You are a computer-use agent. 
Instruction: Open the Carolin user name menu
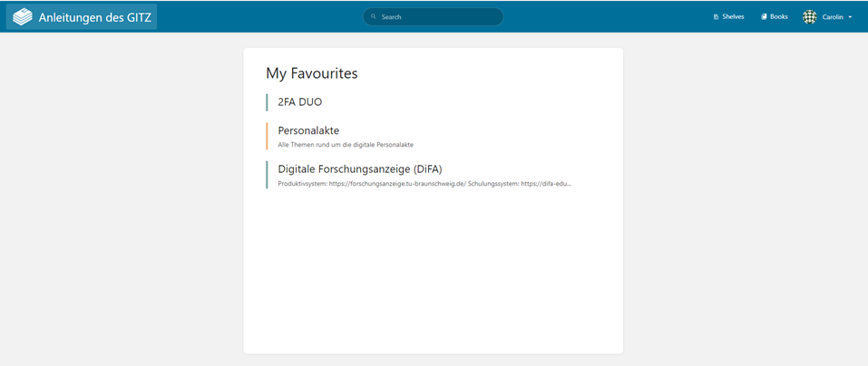click(833, 16)
